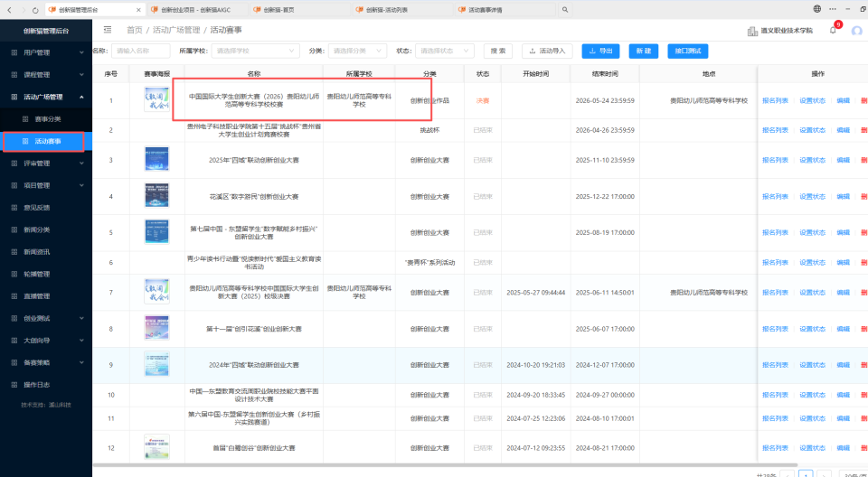
Task: Select 赛事分类 in the sidebar
Action: (46, 119)
